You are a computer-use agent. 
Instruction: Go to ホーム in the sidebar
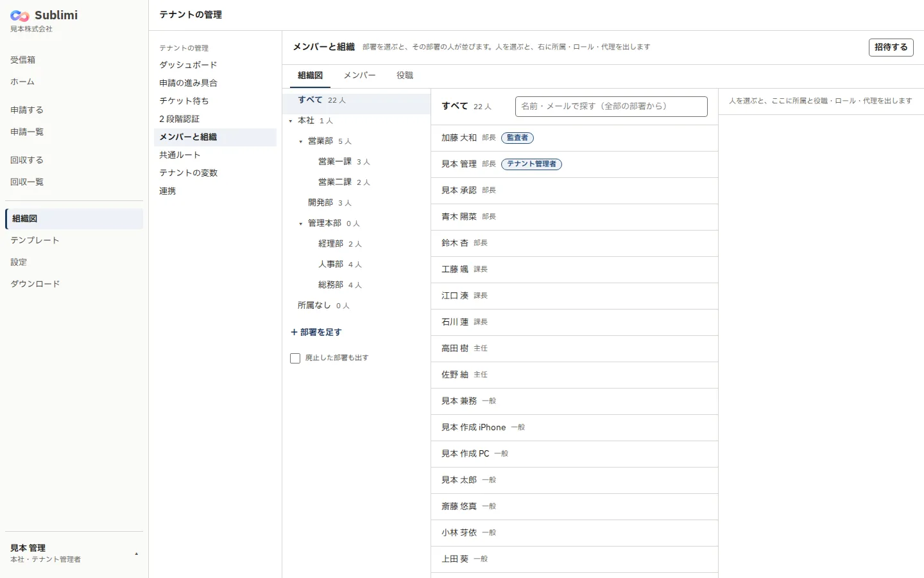pyautogui.click(x=74, y=82)
